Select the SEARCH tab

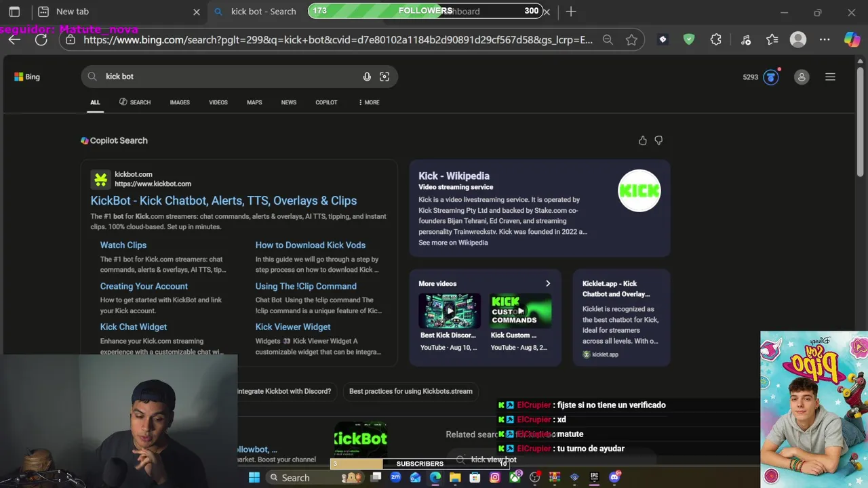coord(135,102)
